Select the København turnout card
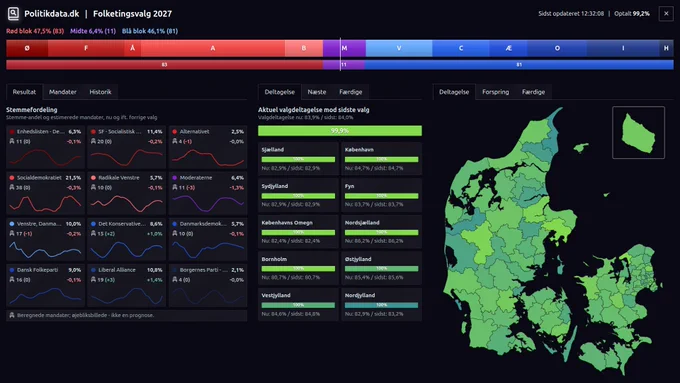Viewport: 680px width, 383px height. pos(382,159)
